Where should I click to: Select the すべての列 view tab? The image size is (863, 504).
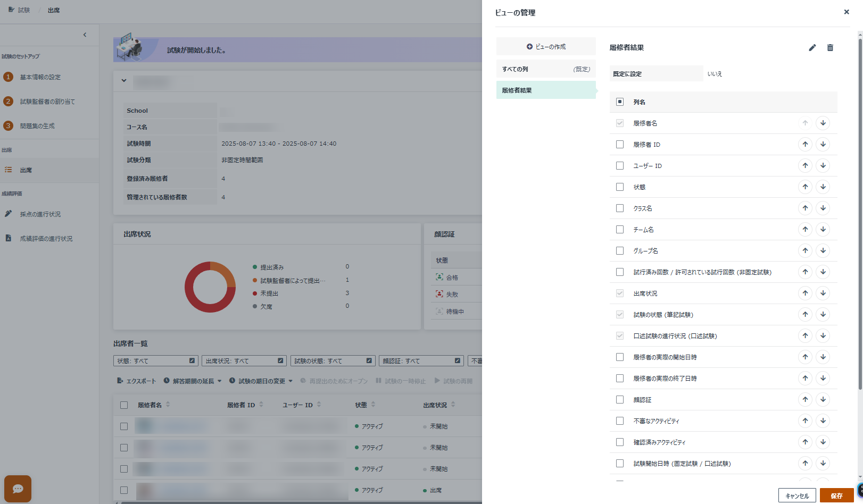[545, 69]
